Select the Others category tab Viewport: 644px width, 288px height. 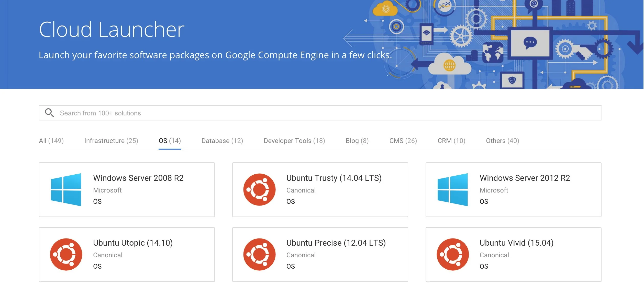pyautogui.click(x=502, y=140)
